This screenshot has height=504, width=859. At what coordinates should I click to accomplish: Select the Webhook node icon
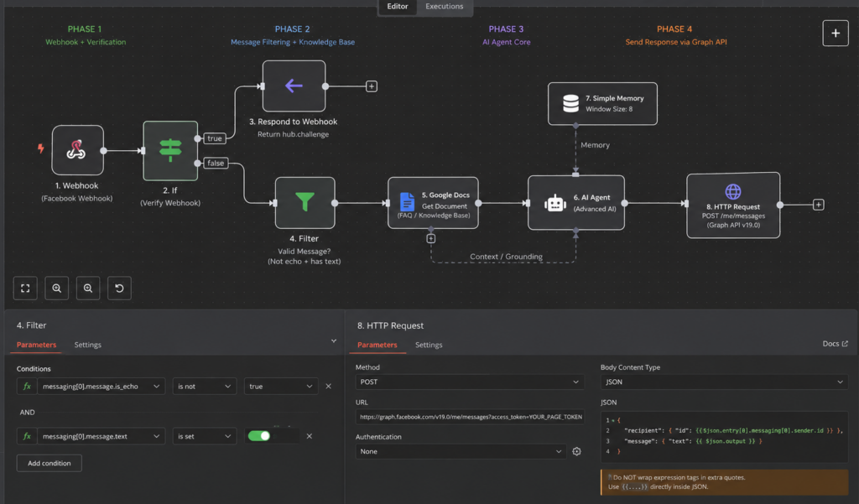coord(77,150)
